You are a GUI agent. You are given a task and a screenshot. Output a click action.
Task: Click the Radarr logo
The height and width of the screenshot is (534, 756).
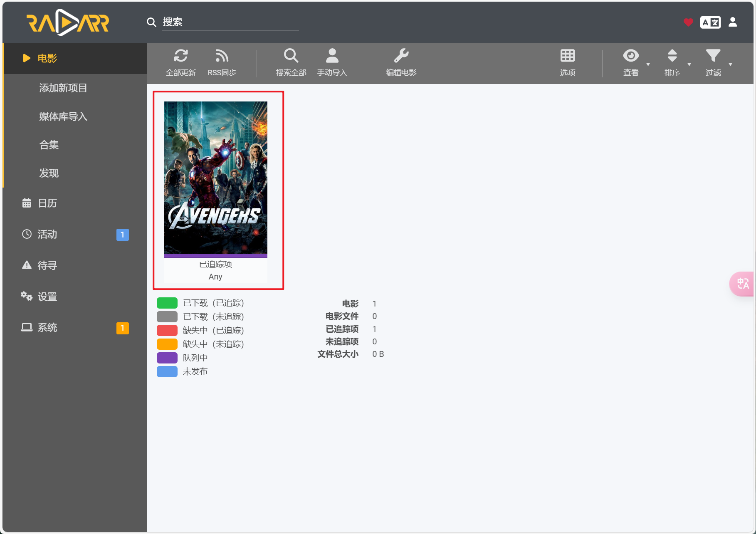68,22
